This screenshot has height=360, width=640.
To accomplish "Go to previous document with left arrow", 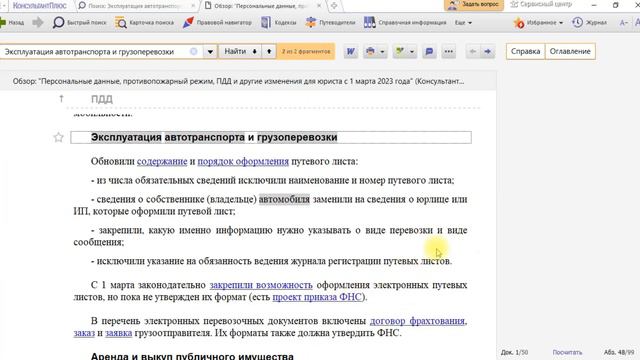I will tap(473, 51).
